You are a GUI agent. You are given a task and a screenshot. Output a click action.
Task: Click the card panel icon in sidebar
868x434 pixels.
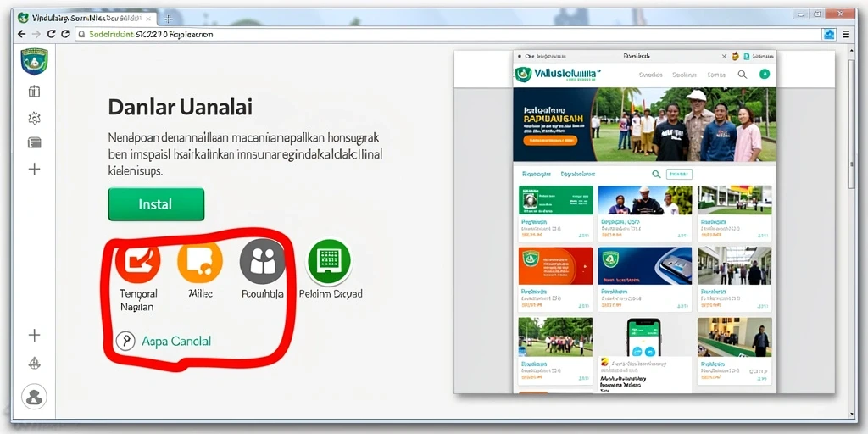(x=34, y=142)
